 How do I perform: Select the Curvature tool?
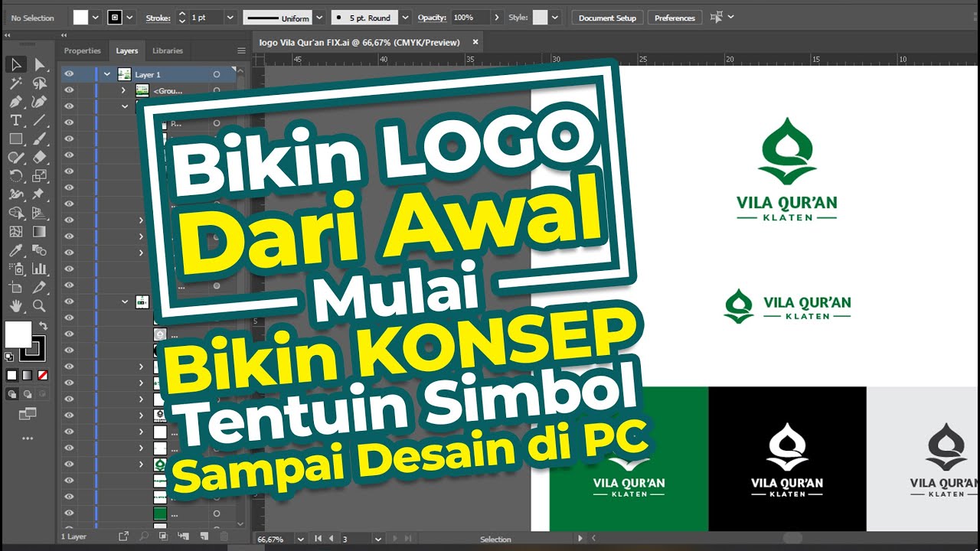coord(39,102)
